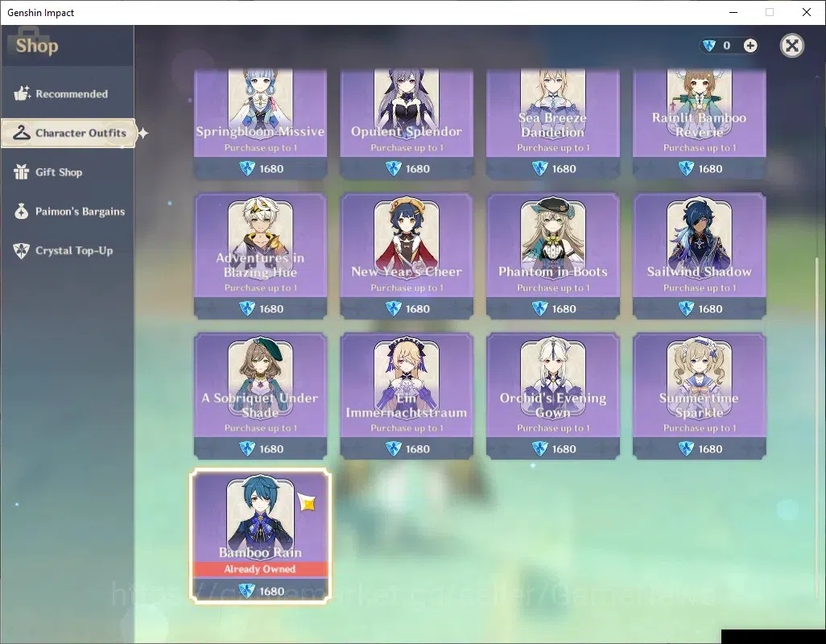Click crystal icon under Phantom in Boots

click(540, 308)
